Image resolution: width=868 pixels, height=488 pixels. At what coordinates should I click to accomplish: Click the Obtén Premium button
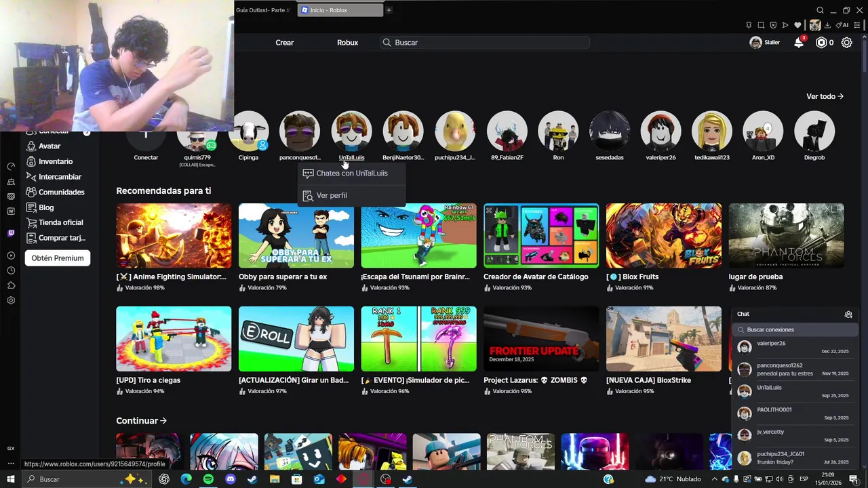pos(58,258)
